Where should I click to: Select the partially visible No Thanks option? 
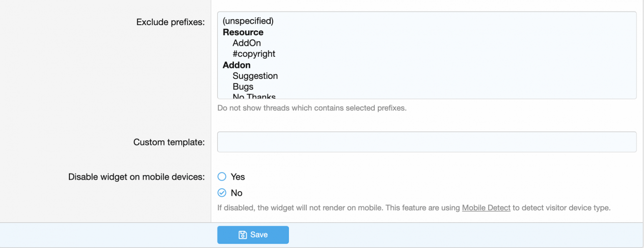click(x=254, y=96)
